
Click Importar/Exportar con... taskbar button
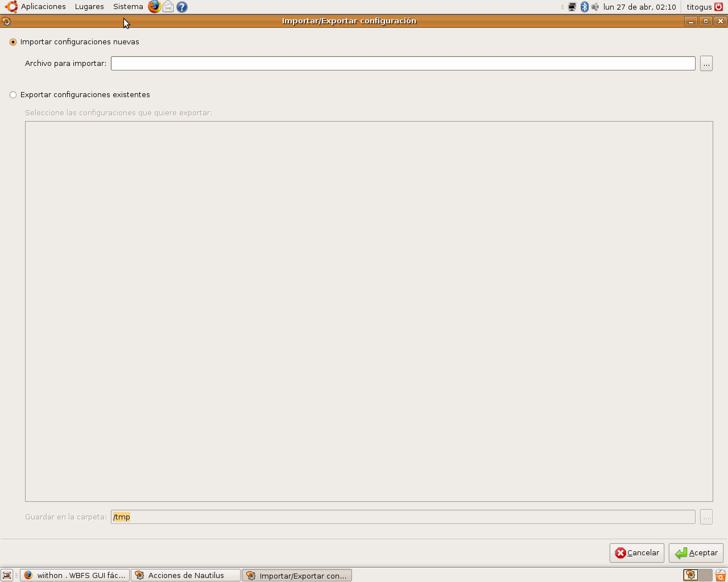click(x=297, y=575)
